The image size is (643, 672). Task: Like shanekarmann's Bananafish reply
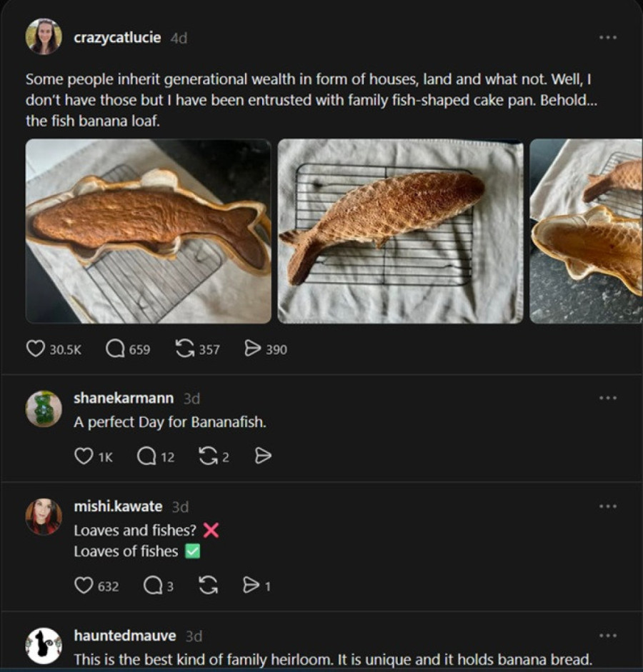click(x=84, y=456)
